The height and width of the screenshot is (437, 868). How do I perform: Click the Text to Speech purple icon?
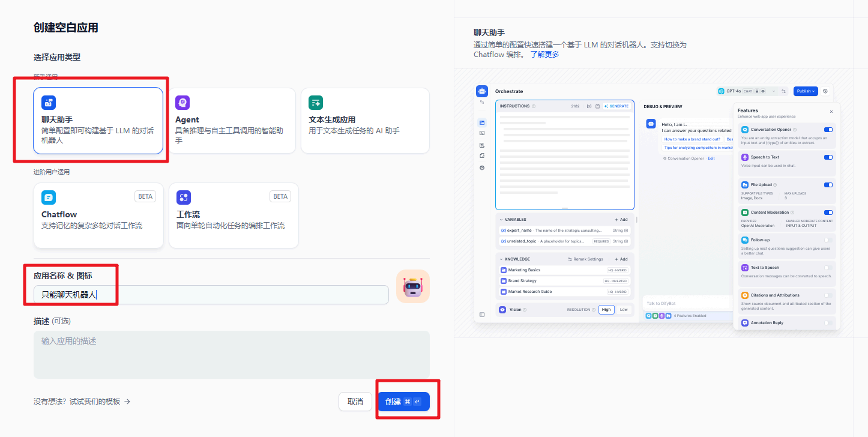[x=745, y=268]
